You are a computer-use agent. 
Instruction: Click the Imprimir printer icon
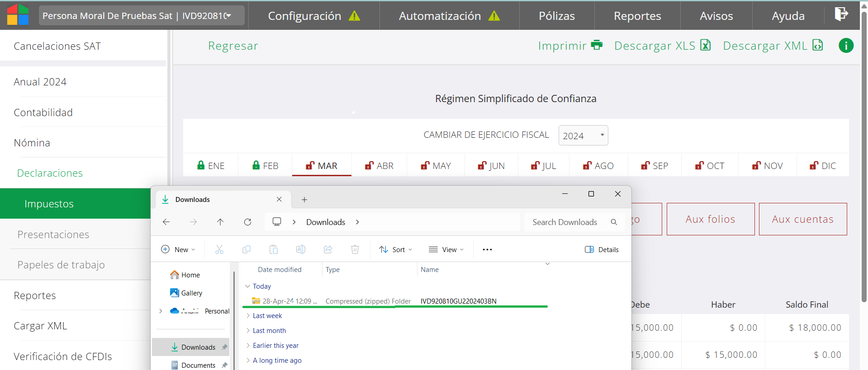pos(597,45)
